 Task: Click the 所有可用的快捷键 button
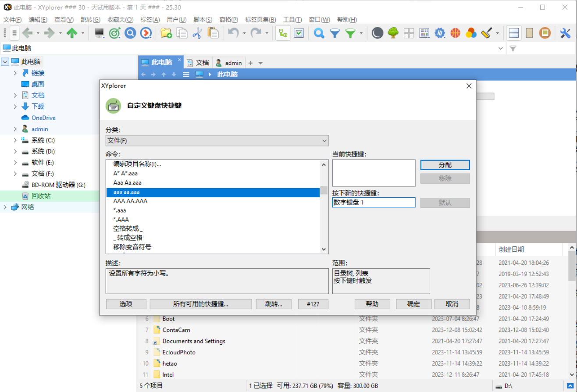tap(201, 303)
